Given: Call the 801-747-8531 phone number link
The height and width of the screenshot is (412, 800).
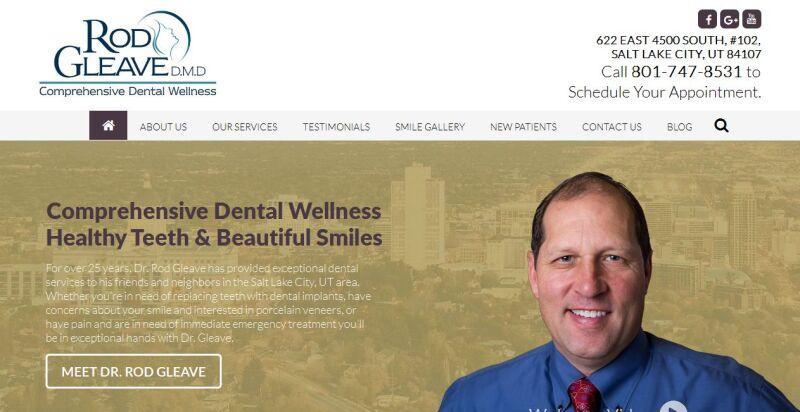Looking at the screenshot, I should (x=686, y=72).
